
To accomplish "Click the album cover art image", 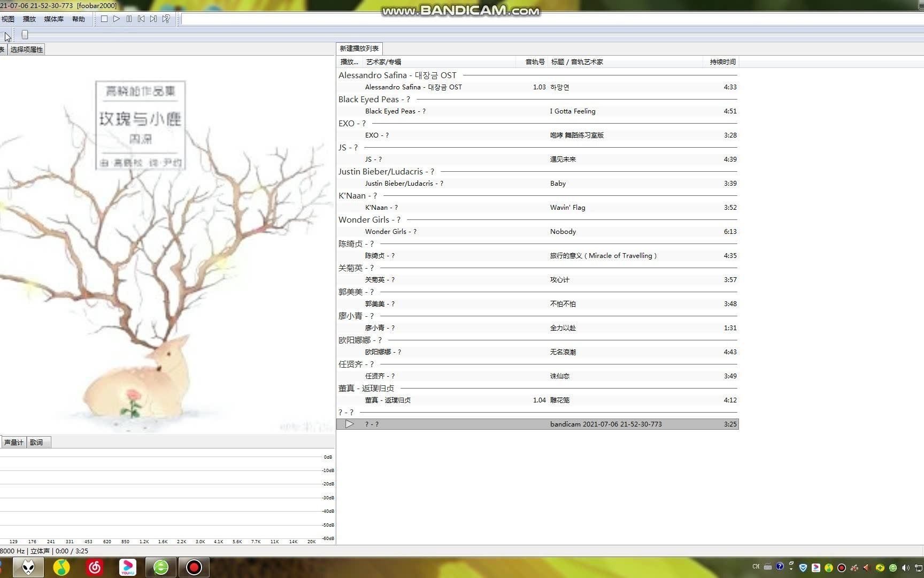I will coord(167,245).
